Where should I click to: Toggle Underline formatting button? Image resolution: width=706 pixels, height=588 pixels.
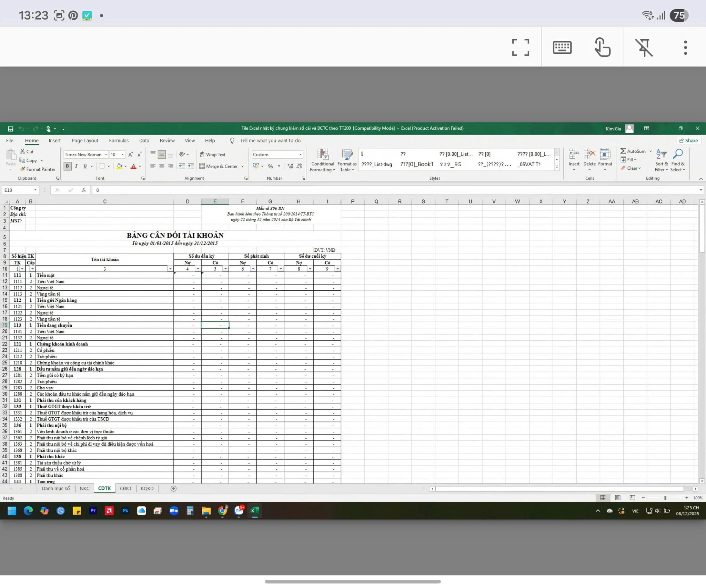click(x=85, y=166)
